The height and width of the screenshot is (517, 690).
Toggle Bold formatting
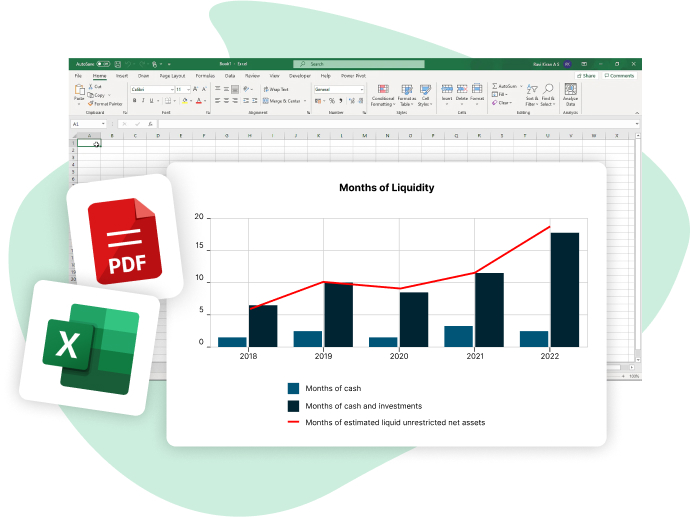[135, 101]
